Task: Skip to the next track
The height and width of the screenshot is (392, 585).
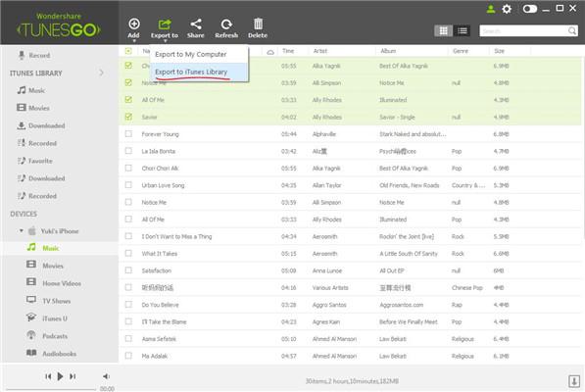Action: point(73,376)
